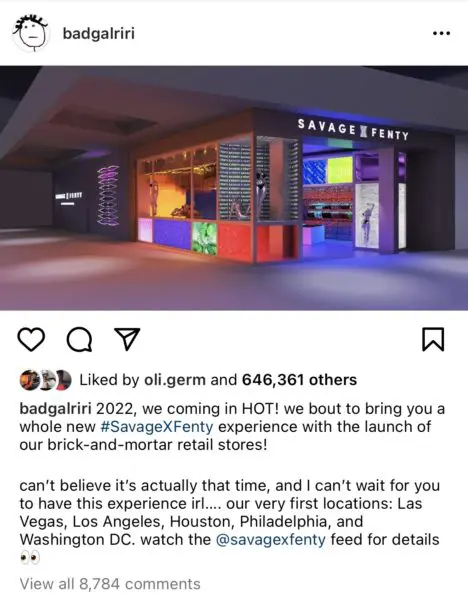Viewport: 468px width, 600px height.
Task: Tap the Savage X Fenty store image
Action: point(234,188)
